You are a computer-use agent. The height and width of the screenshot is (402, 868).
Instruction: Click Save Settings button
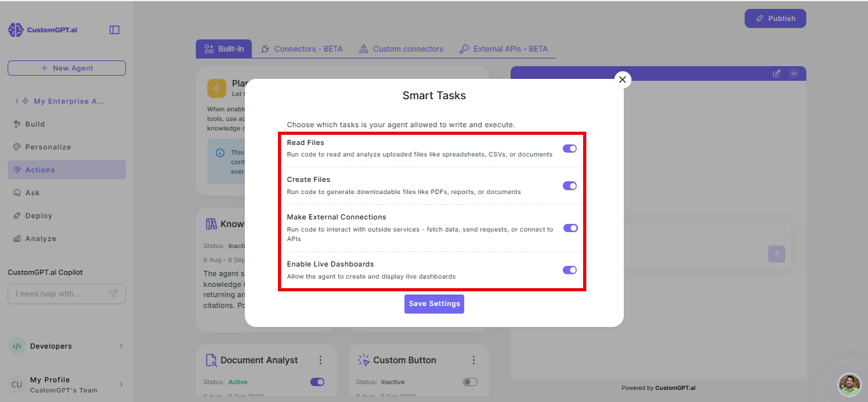434,304
